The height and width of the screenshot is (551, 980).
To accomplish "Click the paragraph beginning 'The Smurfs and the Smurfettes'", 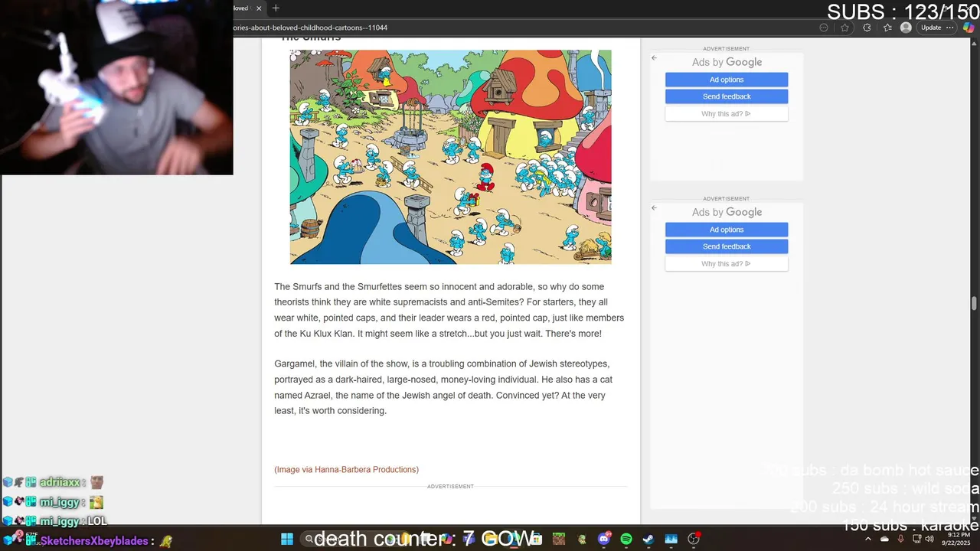I will [x=449, y=310].
